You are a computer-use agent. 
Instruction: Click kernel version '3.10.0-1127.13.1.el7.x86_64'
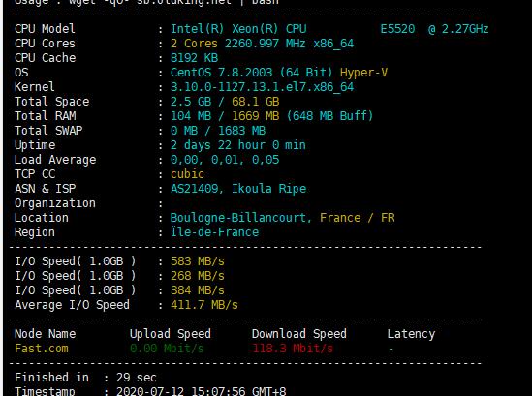coord(262,87)
